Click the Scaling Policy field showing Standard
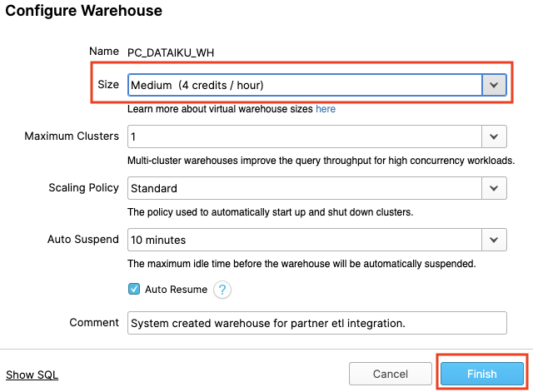Screen dimensions: 533x392 click(304, 188)
